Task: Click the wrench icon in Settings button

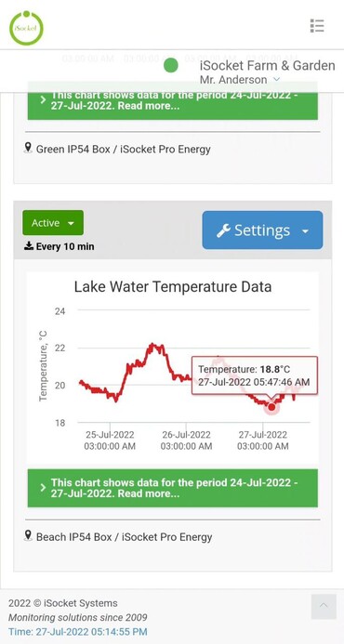Action: coord(223,230)
